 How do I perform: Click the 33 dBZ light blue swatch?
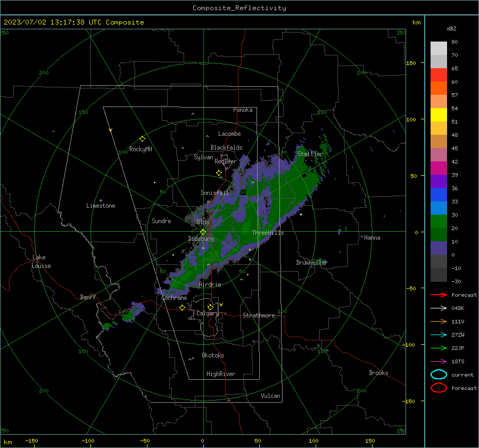[439, 208]
